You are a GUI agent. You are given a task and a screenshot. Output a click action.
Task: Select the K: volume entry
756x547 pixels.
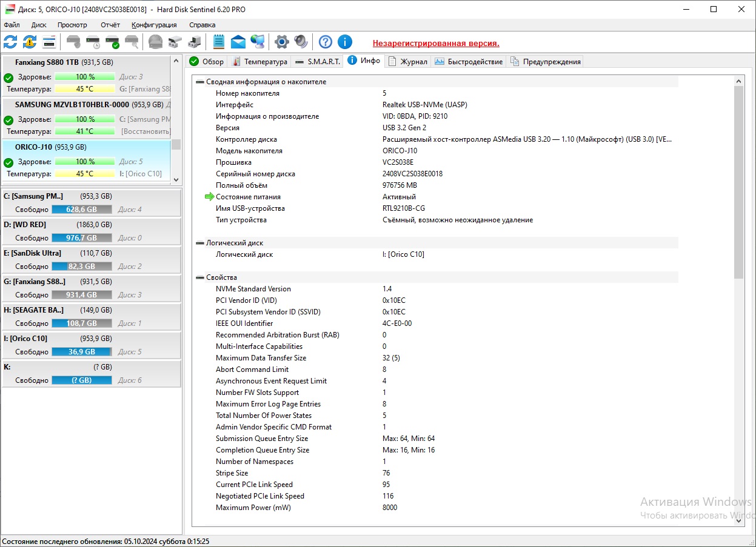coord(92,373)
